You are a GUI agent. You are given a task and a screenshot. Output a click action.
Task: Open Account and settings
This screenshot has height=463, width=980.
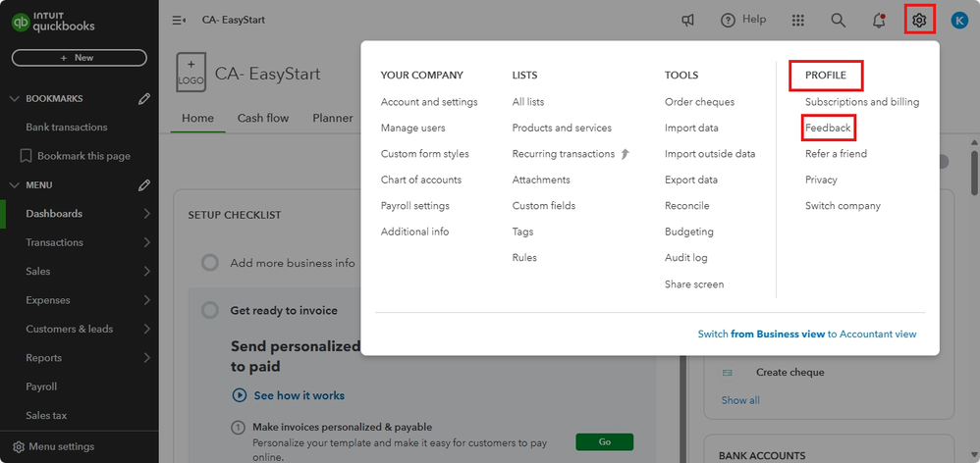(429, 102)
